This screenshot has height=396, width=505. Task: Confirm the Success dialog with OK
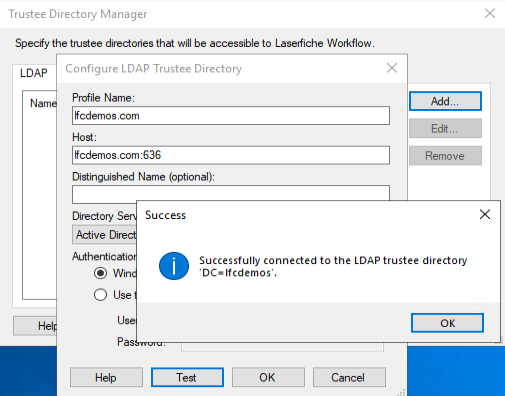pyautogui.click(x=447, y=323)
